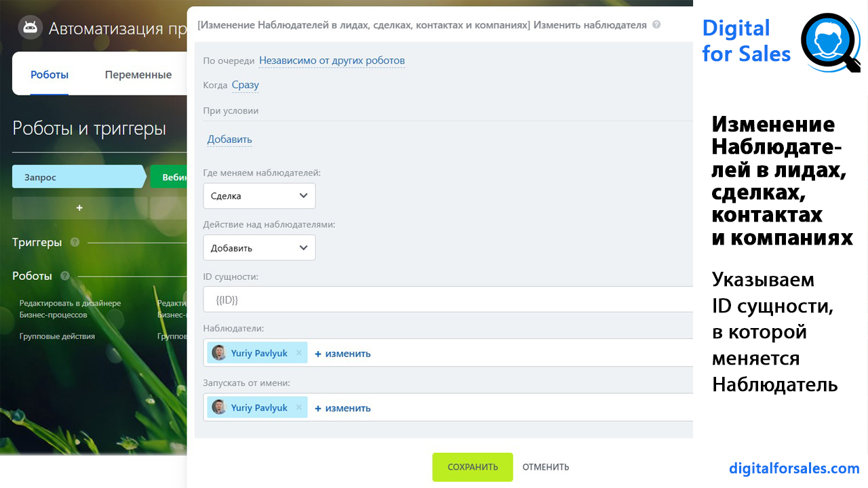The height and width of the screenshot is (488, 868).
Task: Switch to the Переменные tab
Action: coord(138,75)
